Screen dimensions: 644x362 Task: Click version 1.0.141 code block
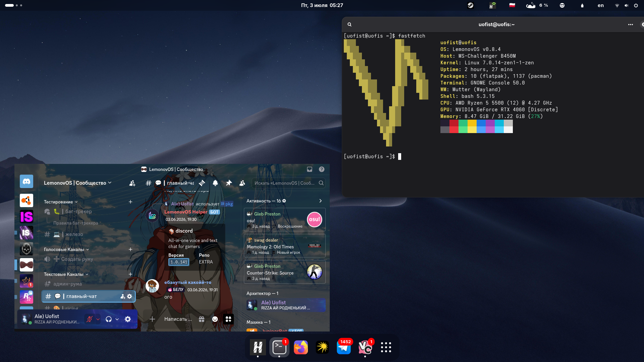[x=179, y=262]
